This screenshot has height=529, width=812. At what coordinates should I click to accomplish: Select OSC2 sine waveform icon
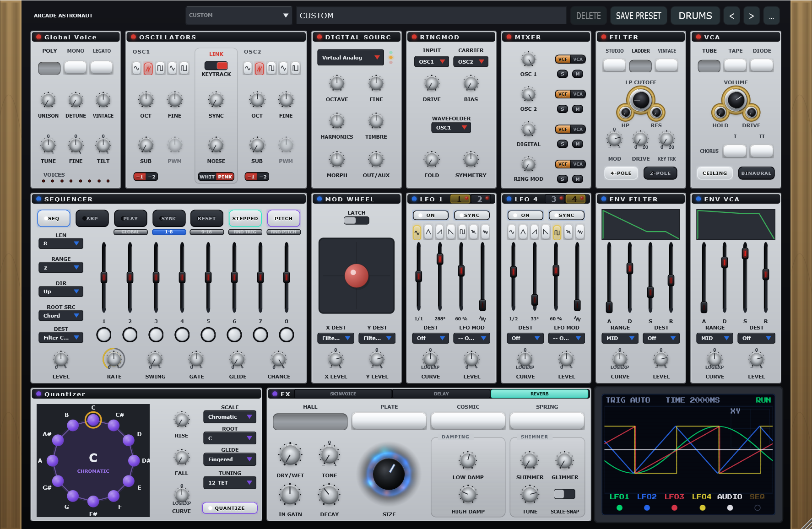coord(248,68)
